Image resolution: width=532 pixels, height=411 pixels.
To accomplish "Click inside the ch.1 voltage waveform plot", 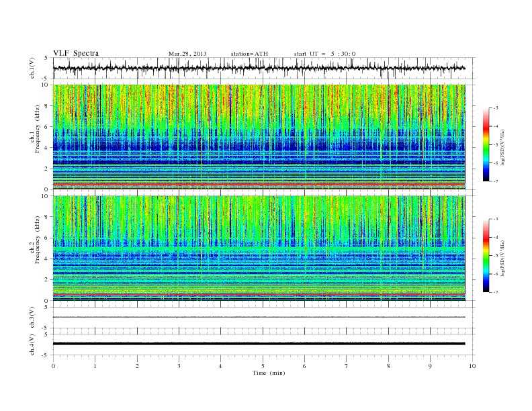I will 264,68.
